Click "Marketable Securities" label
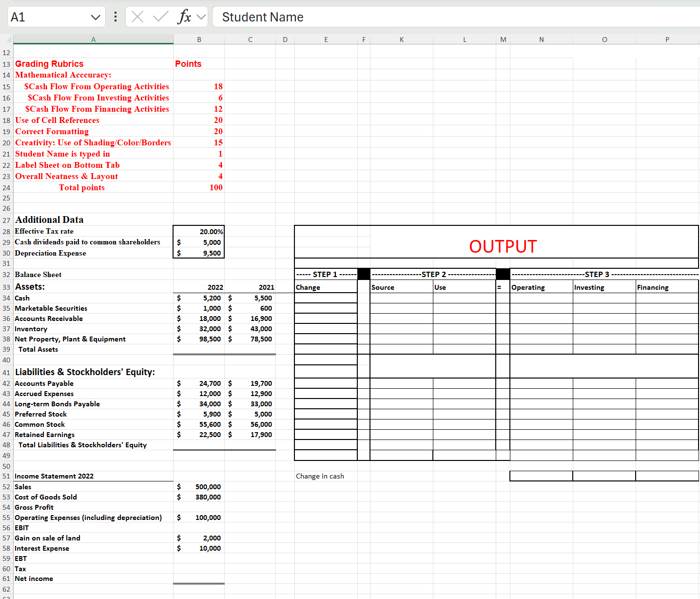The image size is (700, 599). pos(51,308)
